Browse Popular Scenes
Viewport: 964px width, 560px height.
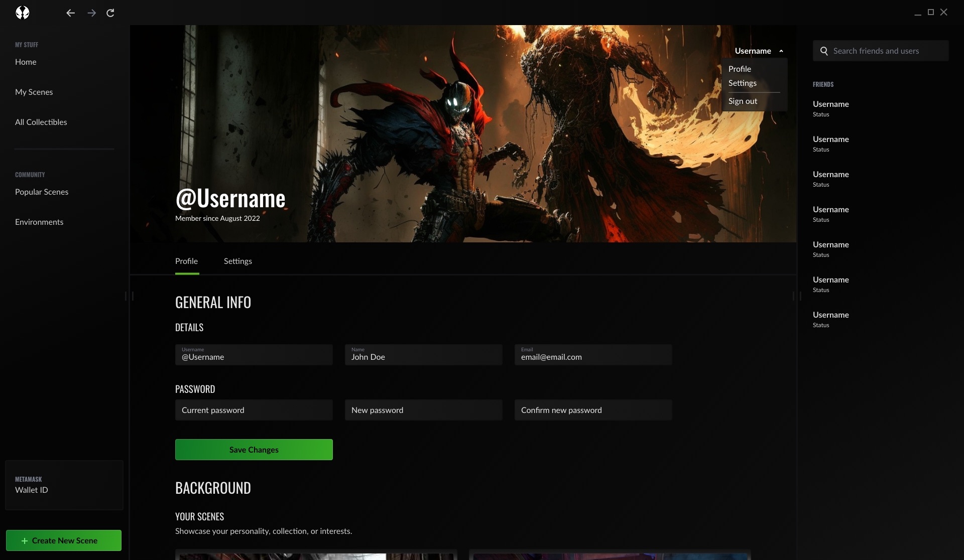[x=42, y=192]
